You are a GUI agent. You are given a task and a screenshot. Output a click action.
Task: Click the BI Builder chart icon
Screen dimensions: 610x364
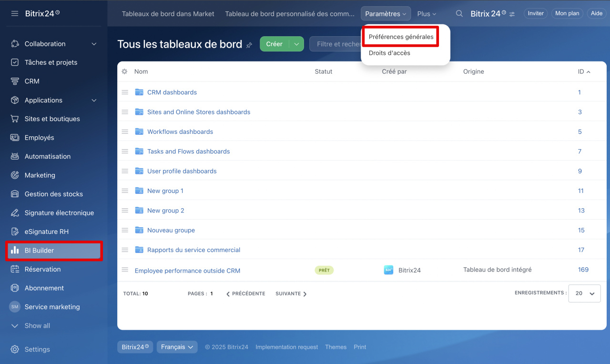[15, 251]
